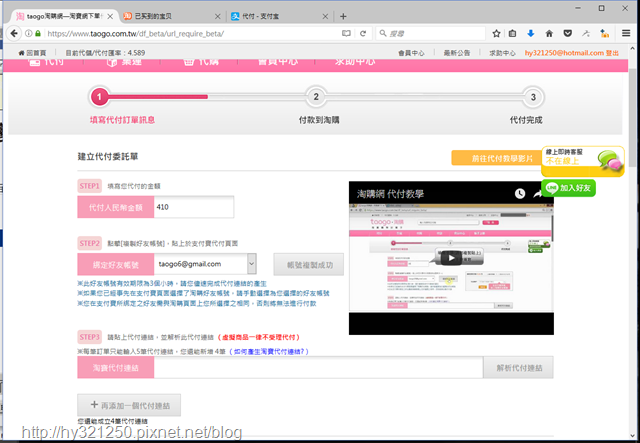Screen dimensions: 640x443
Task: Click the 代付 pink navigation item
Action: pyautogui.click(x=46, y=62)
